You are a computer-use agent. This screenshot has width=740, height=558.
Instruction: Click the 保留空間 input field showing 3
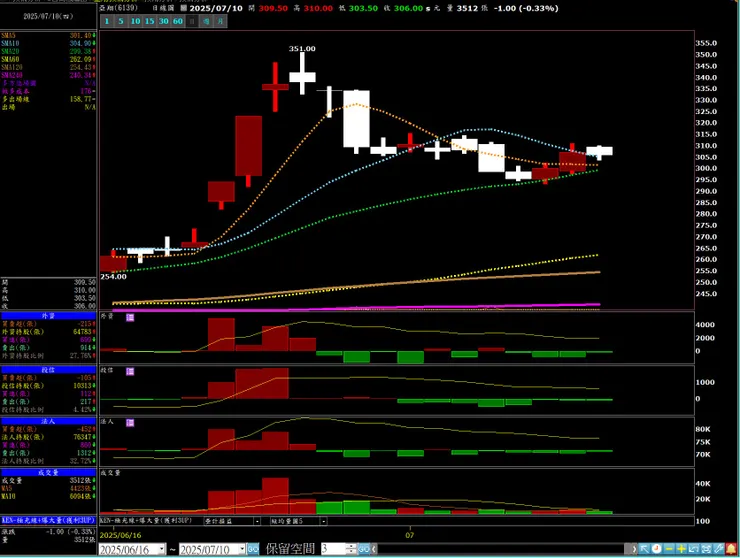(333, 549)
